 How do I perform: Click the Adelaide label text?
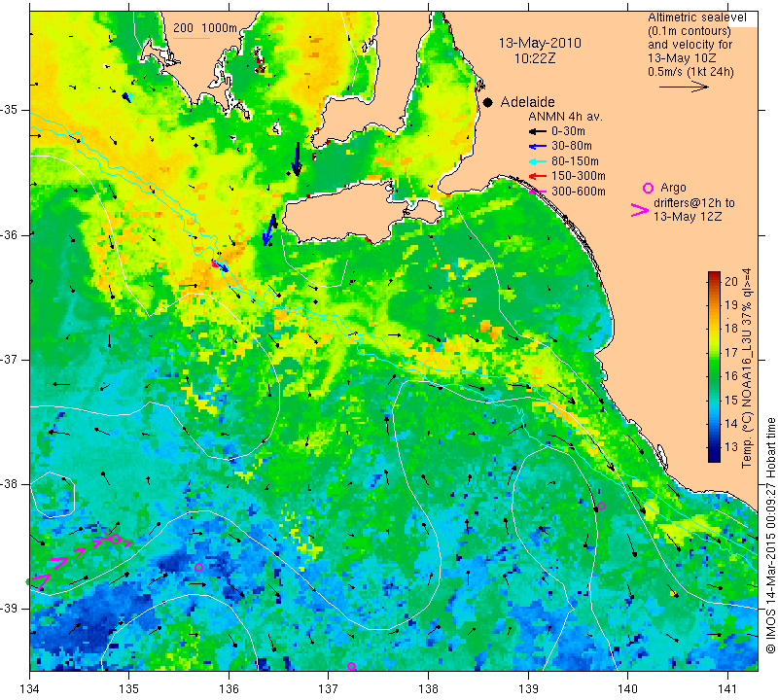point(527,102)
